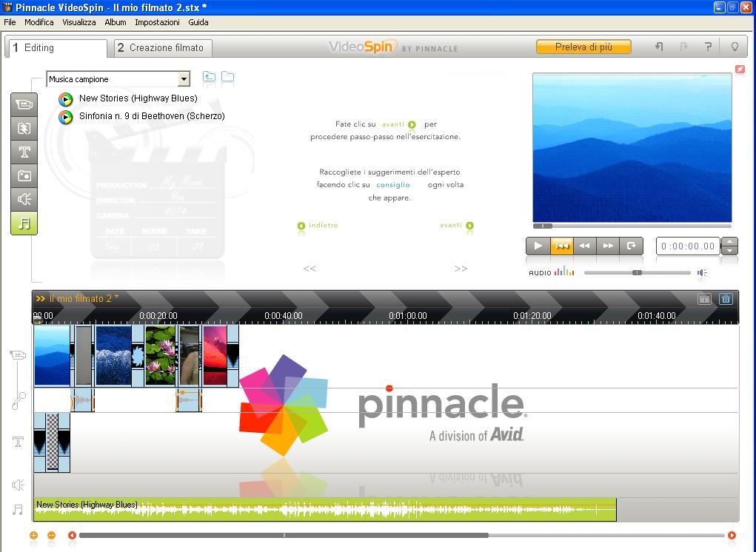Click the consiglio link
This screenshot has height=552, width=756.
(393, 184)
